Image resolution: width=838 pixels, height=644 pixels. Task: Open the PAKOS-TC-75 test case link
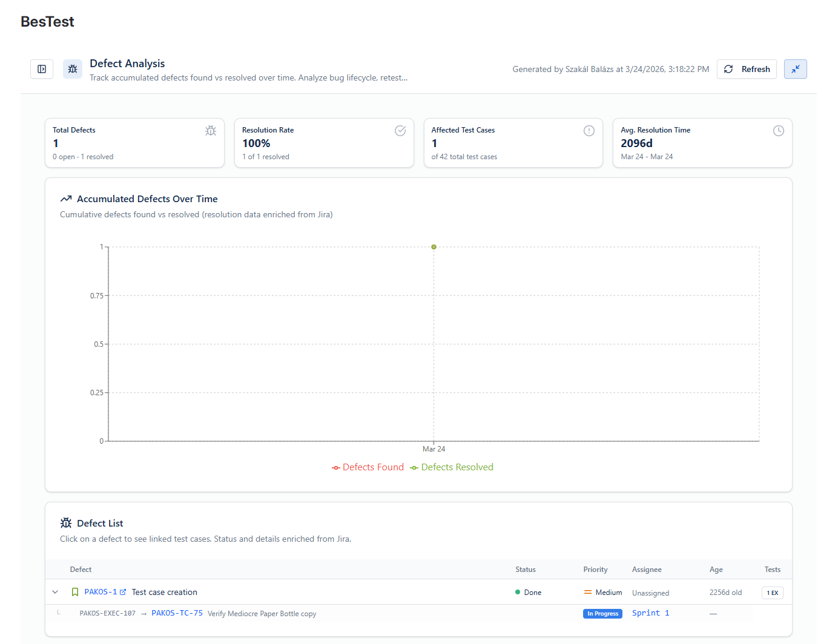(177, 613)
